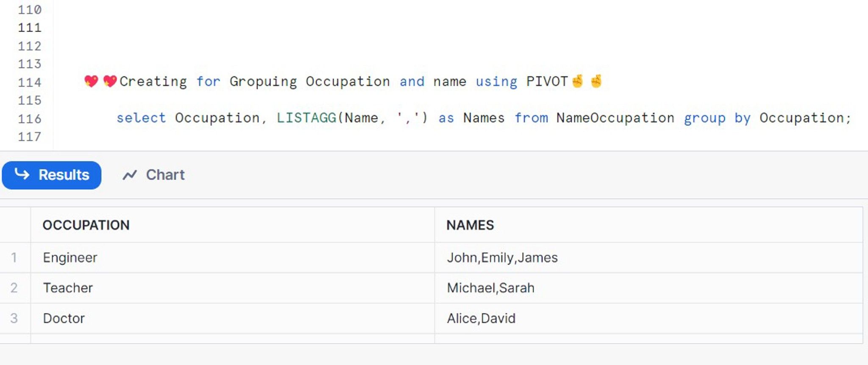Click the group keyword in query
Screen dimensions: 868x365
coord(704,118)
